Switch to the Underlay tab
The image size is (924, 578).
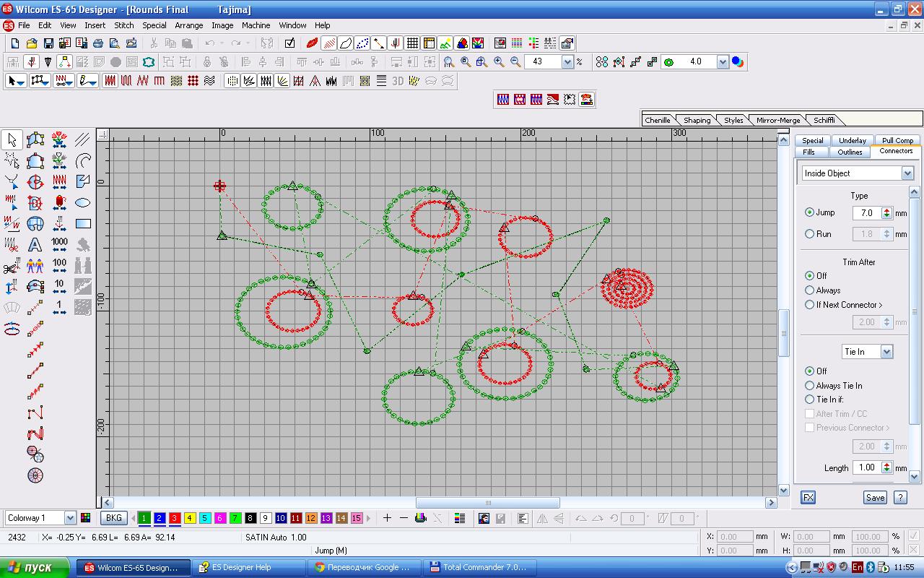[x=852, y=140]
